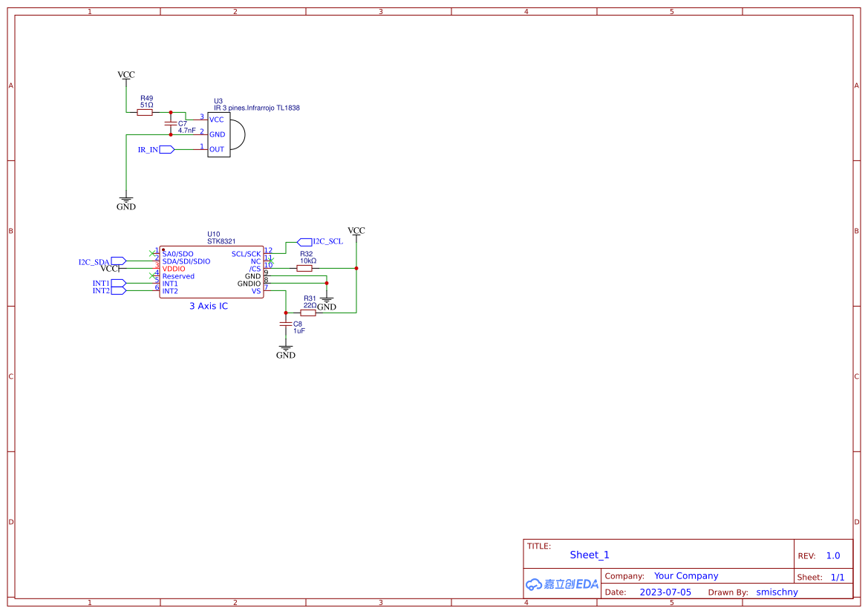Click the 3 Axis IC label text
This screenshot has height=614, width=868.
[x=208, y=306]
